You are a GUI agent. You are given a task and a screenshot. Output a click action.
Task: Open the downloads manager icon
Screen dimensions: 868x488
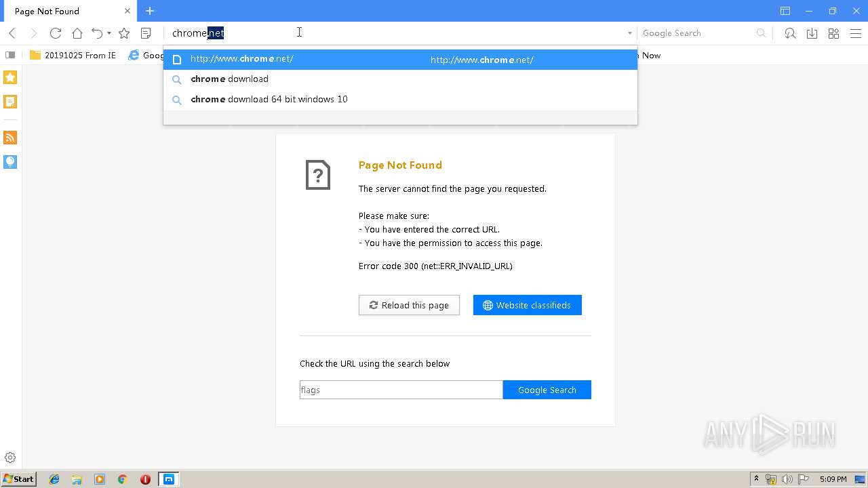point(812,33)
